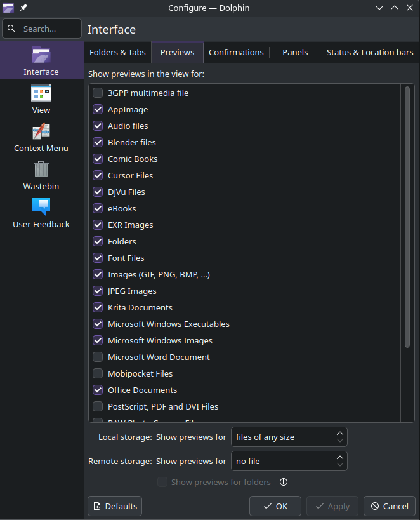Open the Context Menu settings page
The width and height of the screenshot is (420, 520).
pos(41,137)
